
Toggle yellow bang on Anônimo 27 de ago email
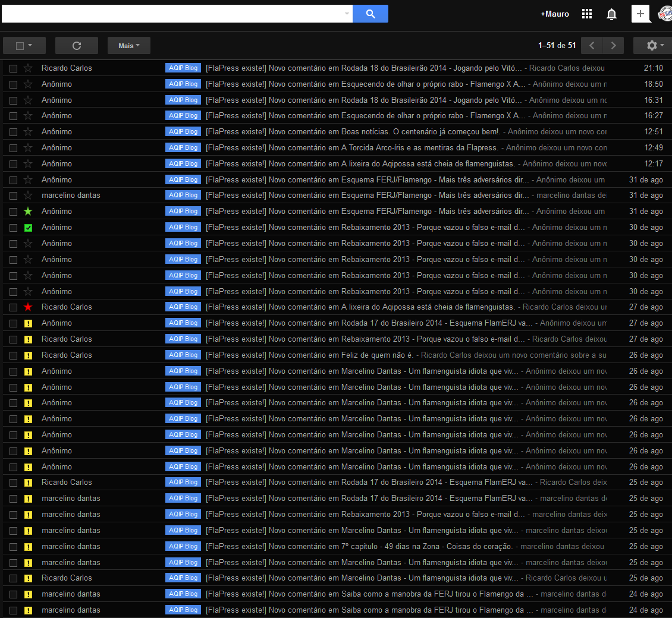click(x=28, y=323)
